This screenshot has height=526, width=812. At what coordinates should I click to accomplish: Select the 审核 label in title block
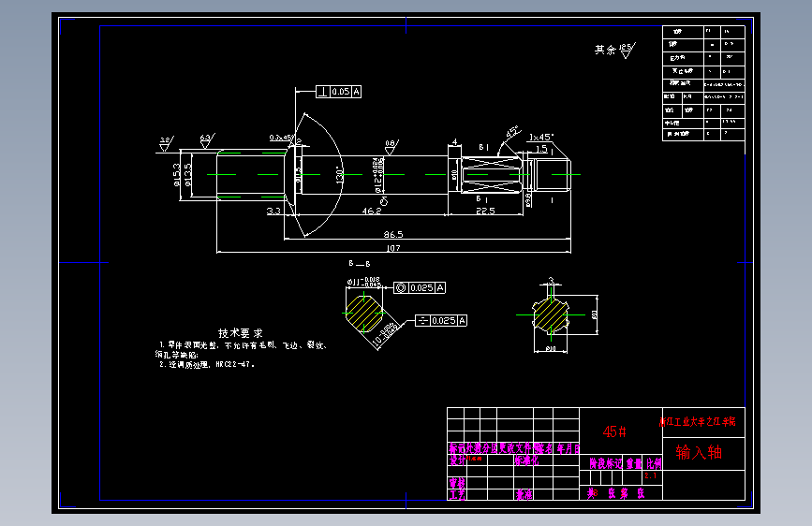click(x=457, y=483)
